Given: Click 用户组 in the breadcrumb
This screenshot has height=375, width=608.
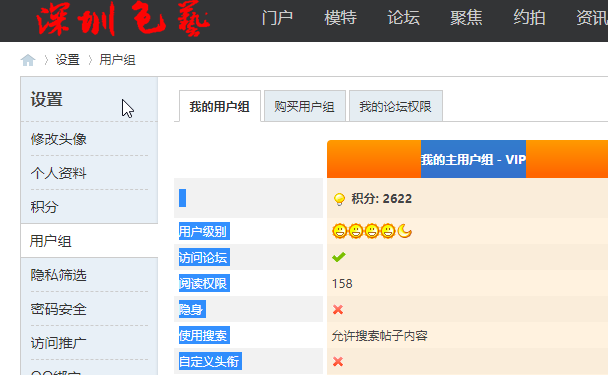Looking at the screenshot, I should point(117,60).
